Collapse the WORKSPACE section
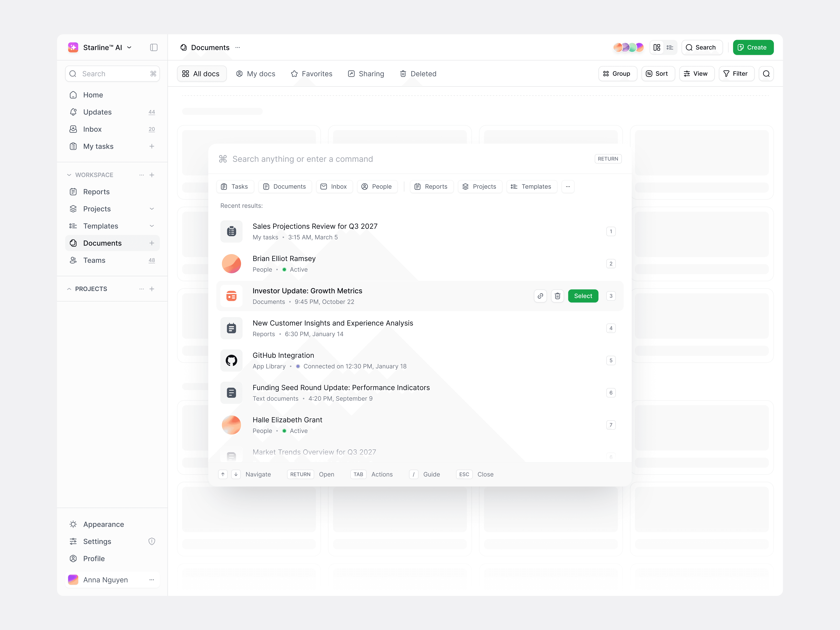 69,175
